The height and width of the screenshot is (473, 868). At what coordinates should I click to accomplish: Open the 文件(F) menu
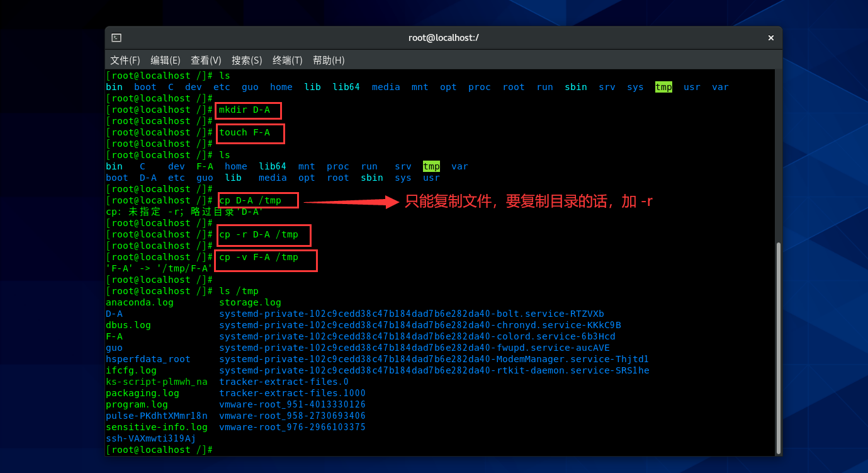125,60
